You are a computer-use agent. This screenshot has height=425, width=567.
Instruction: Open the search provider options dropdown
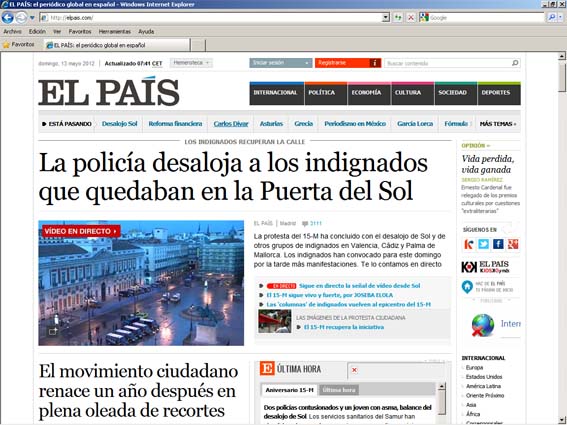(561, 17)
